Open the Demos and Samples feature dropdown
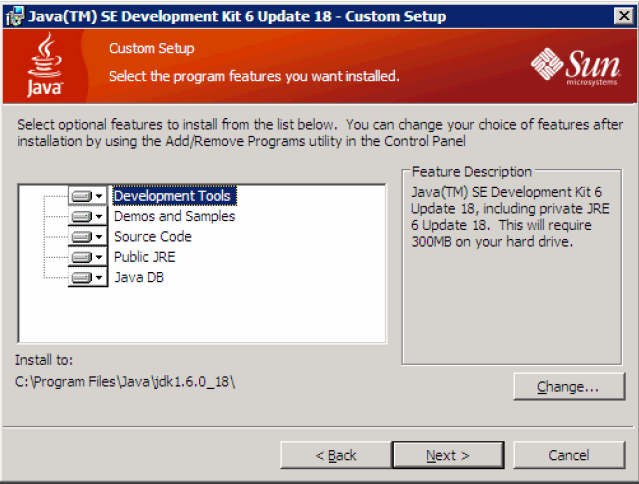Image resolution: width=639 pixels, height=484 pixels. coord(88,216)
